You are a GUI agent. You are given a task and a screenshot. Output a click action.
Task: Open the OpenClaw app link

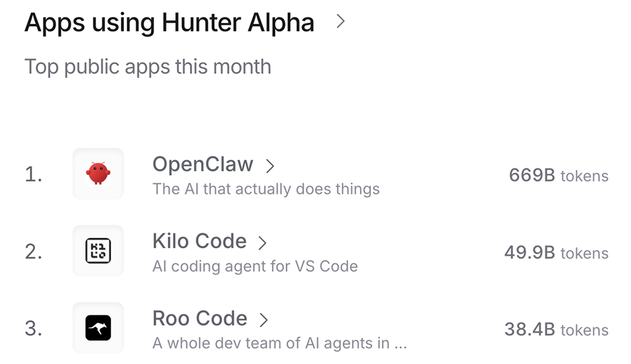(x=203, y=164)
